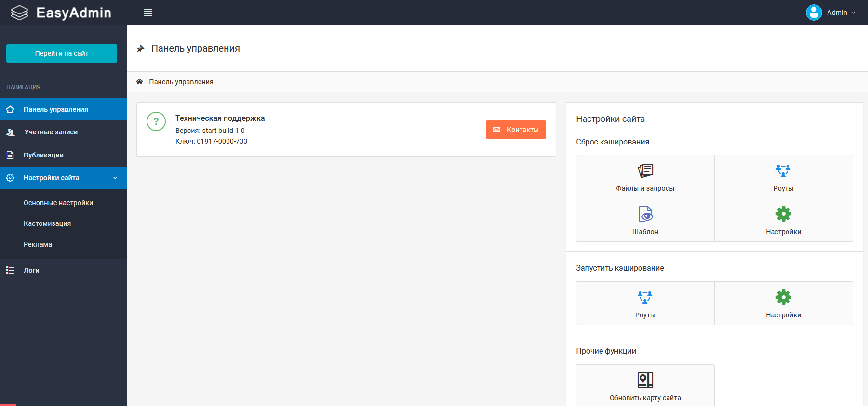Click the Файлы и запросы label
This screenshot has width=868, height=406.
(x=645, y=188)
